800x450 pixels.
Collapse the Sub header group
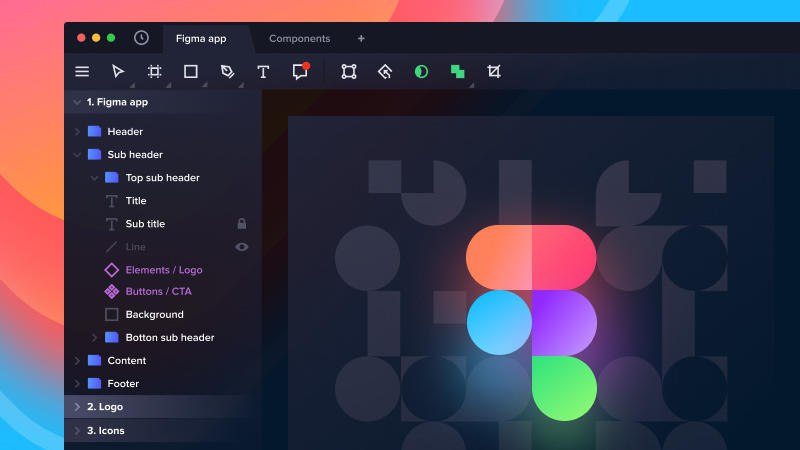pyautogui.click(x=77, y=155)
